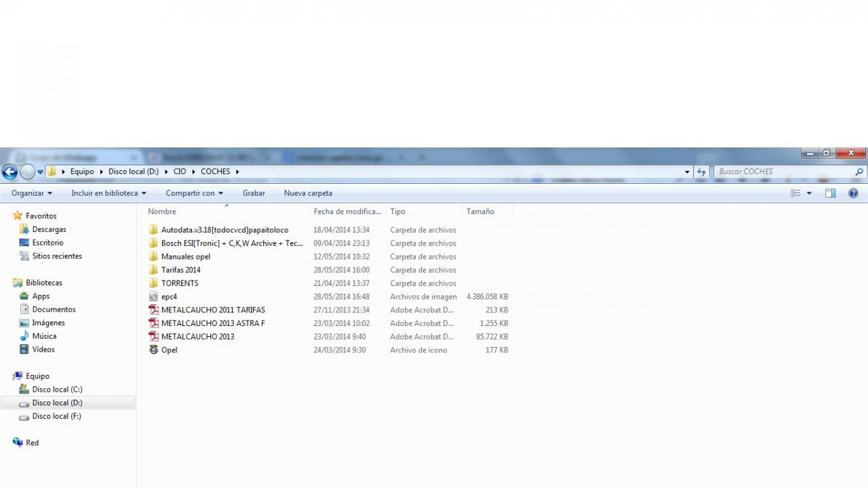Click the refresh button beside address bar
This screenshot has width=868, height=488.
point(702,171)
